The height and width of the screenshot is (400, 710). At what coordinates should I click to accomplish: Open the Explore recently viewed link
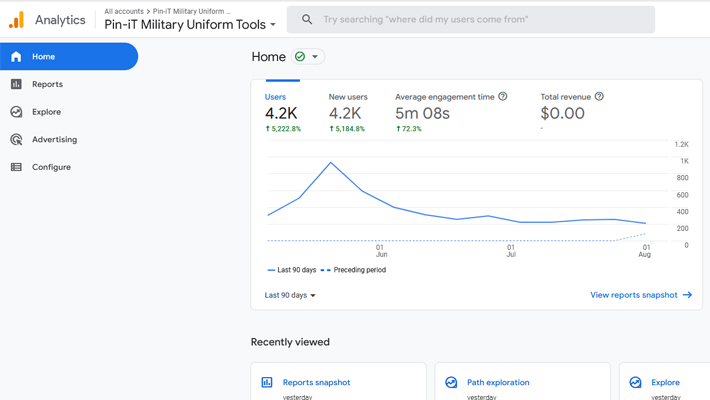click(665, 382)
